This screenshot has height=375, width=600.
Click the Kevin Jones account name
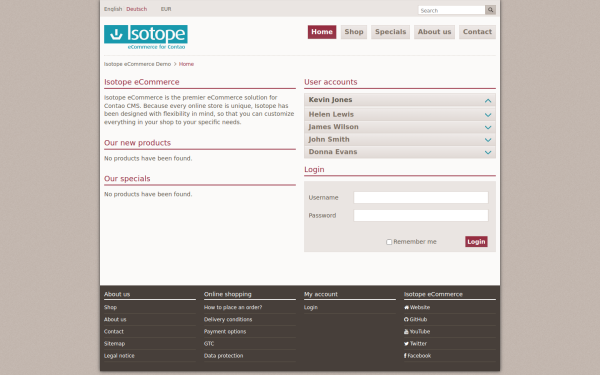click(330, 100)
